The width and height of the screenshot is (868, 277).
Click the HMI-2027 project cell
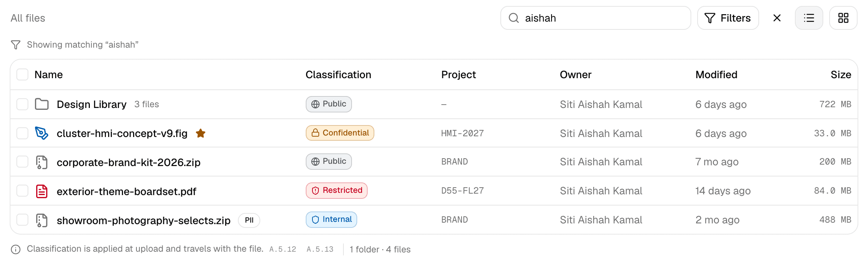(462, 133)
